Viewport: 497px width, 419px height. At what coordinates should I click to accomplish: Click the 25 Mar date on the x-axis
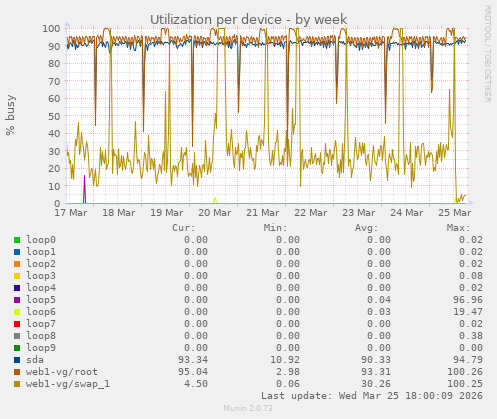[x=455, y=213]
